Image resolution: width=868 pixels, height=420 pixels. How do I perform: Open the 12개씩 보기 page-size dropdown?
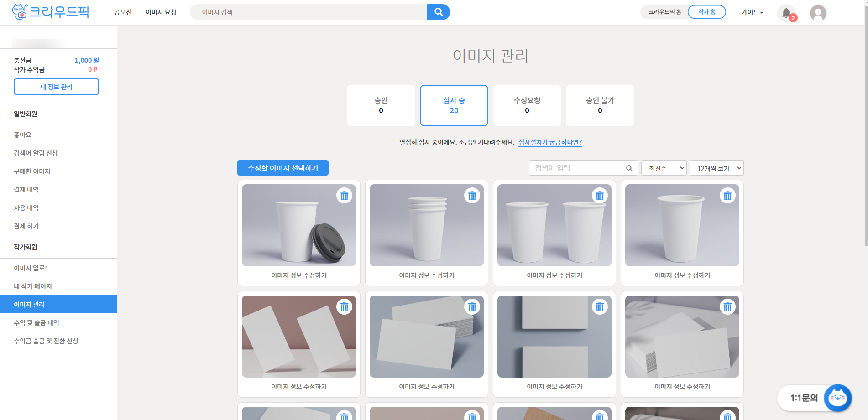click(716, 168)
